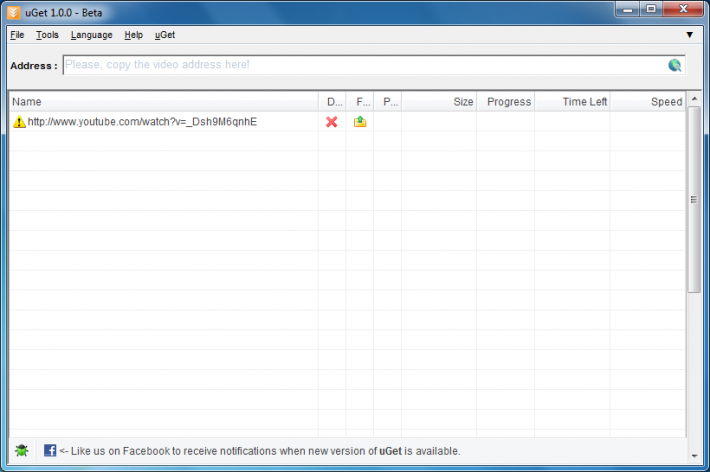Viewport: 710px width, 472px height.
Task: Click the F... column header
Action: [x=360, y=101]
